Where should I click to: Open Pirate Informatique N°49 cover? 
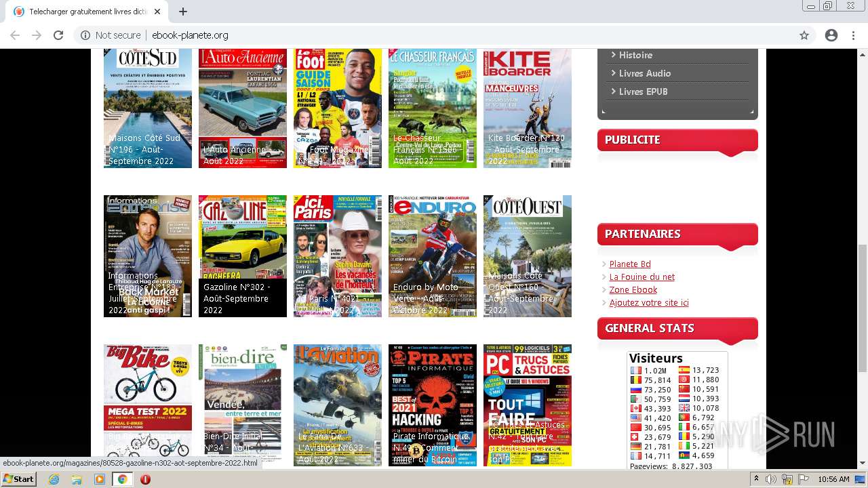pyautogui.click(x=433, y=405)
